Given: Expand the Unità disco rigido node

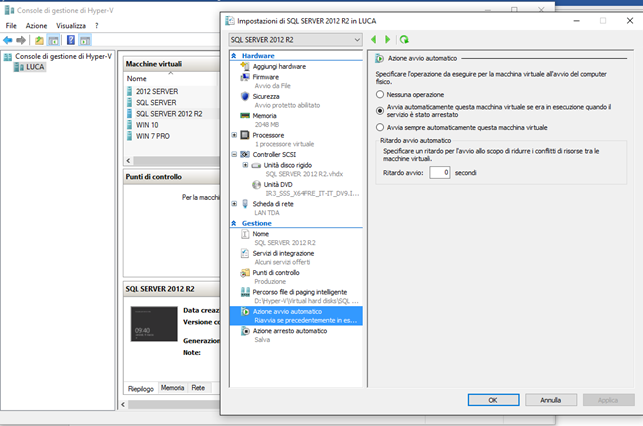Looking at the screenshot, I should pyautogui.click(x=245, y=165).
